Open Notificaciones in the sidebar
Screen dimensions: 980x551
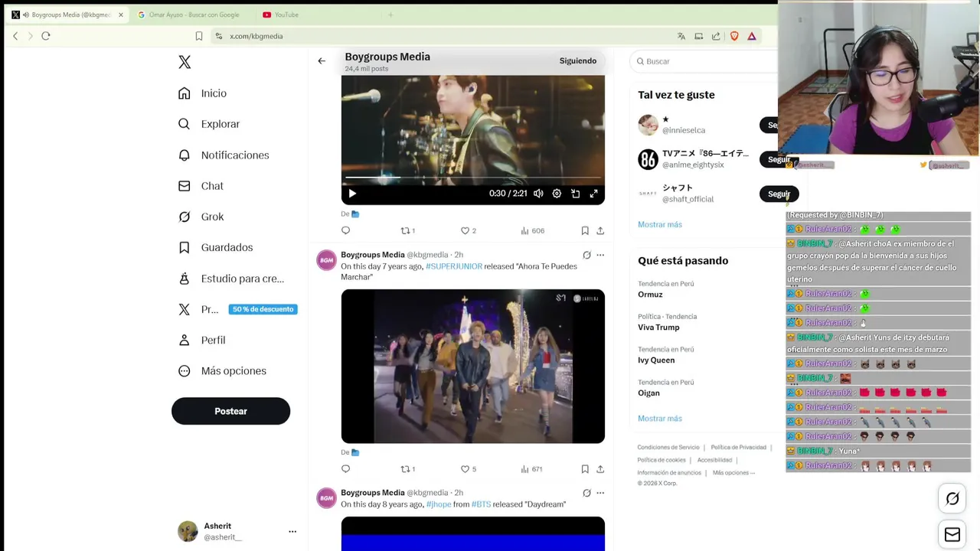pyautogui.click(x=224, y=155)
